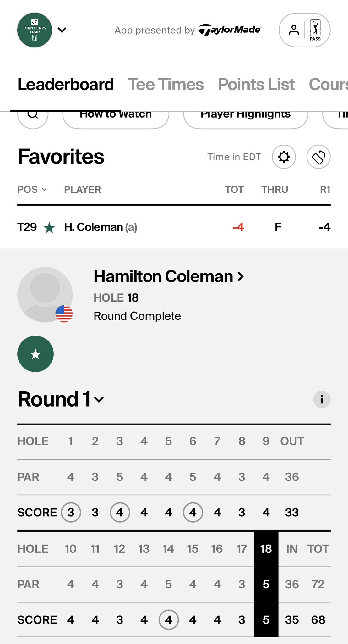Select the Leaderboard tab

[x=66, y=85]
